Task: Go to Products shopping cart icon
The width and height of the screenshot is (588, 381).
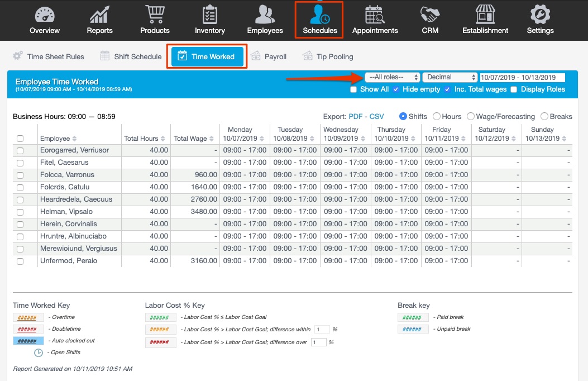Action: tap(155, 15)
